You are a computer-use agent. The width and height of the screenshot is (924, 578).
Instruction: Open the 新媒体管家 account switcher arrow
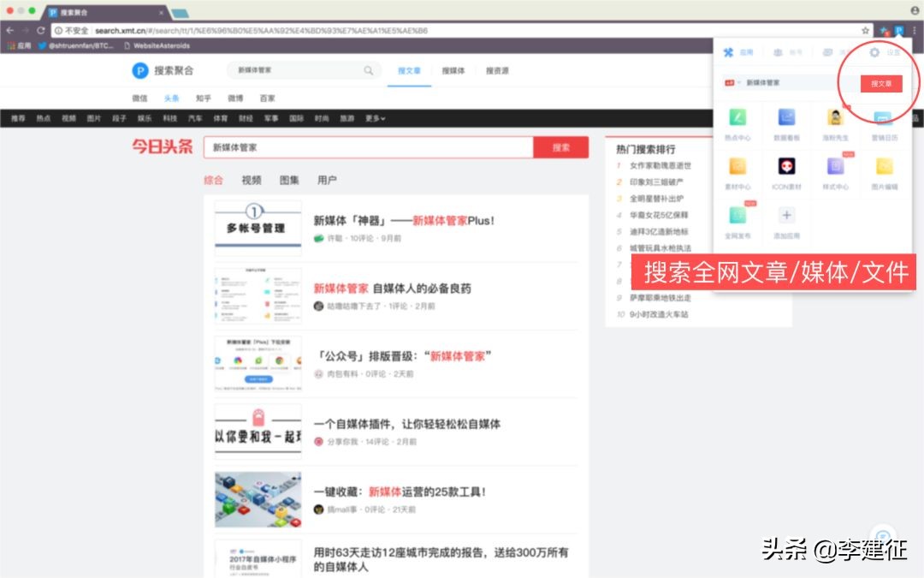737,81
